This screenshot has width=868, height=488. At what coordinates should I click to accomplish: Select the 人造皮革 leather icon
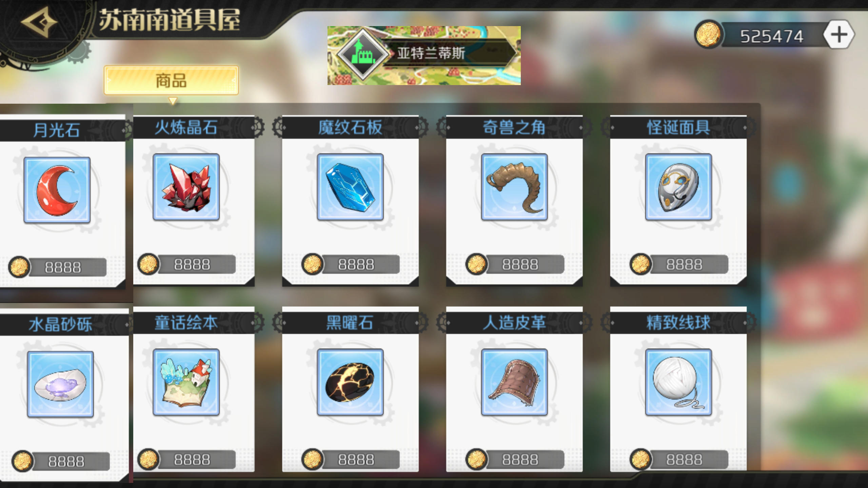click(514, 382)
